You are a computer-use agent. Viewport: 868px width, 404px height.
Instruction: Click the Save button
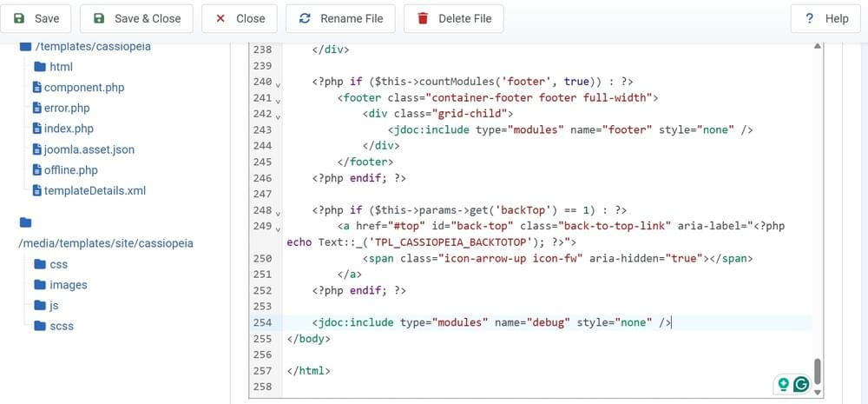coord(36,19)
